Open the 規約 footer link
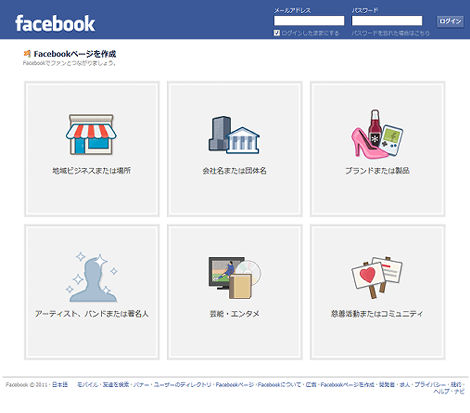Viewport: 470px width, 413px height. coord(456,385)
